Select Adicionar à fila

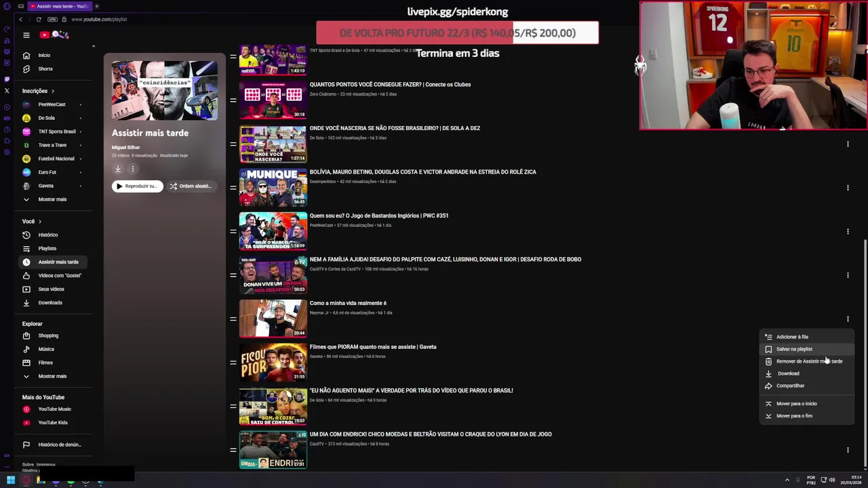point(806,337)
